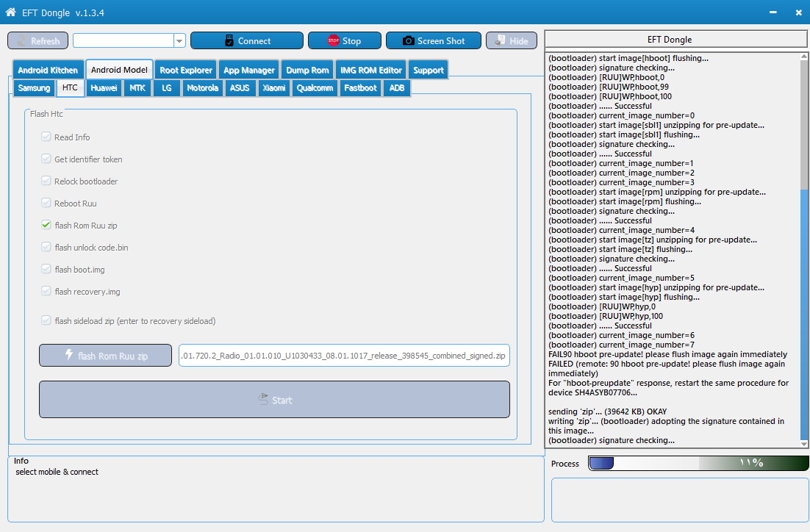
Task: Select the Fastboot tab
Action: point(361,88)
